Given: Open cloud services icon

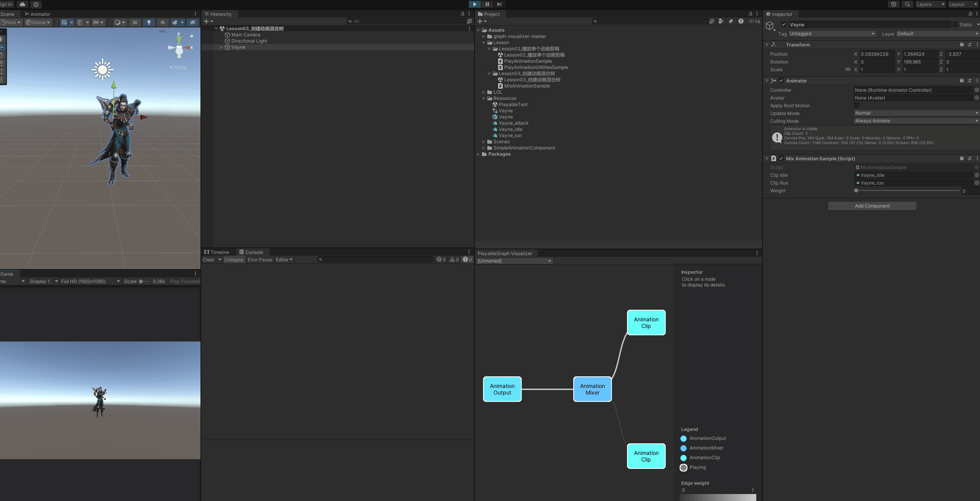Looking at the screenshot, I should click(x=22, y=4).
